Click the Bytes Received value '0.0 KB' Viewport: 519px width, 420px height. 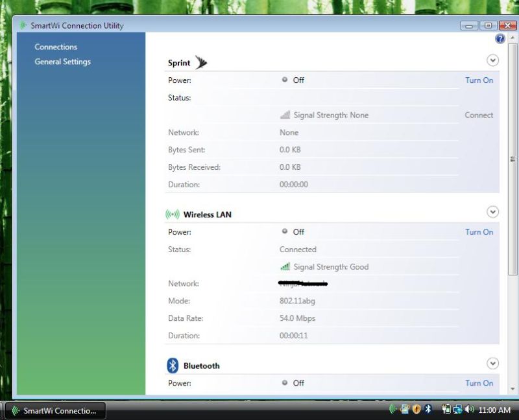click(x=290, y=167)
